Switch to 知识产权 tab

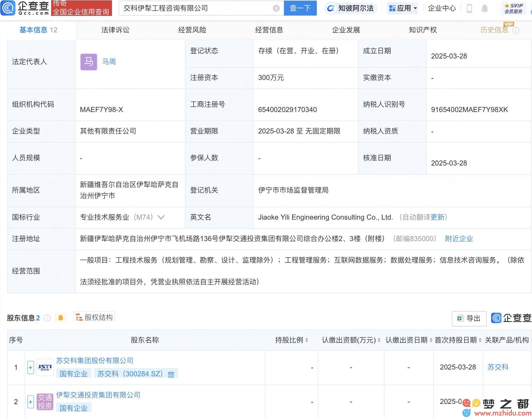pyautogui.click(x=423, y=30)
